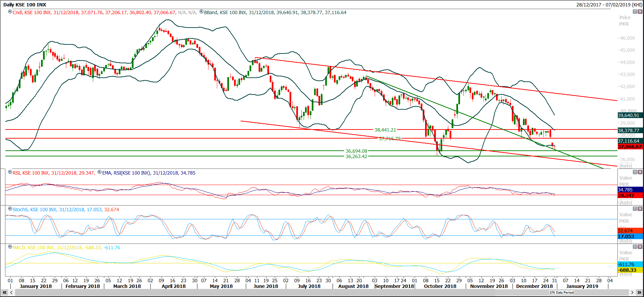Maximize the StochS indicator panel

635,209
